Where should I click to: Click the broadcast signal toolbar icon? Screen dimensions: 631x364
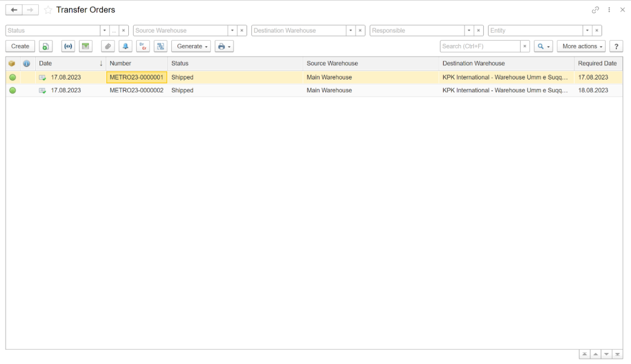pyautogui.click(x=68, y=46)
